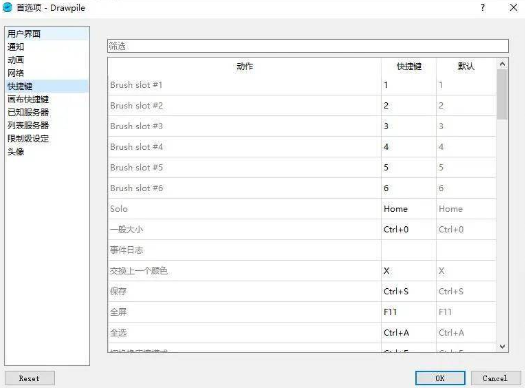Edit the Home shortcut cell for Solo
Image resolution: width=525 pixels, height=388 pixels.
pos(409,209)
